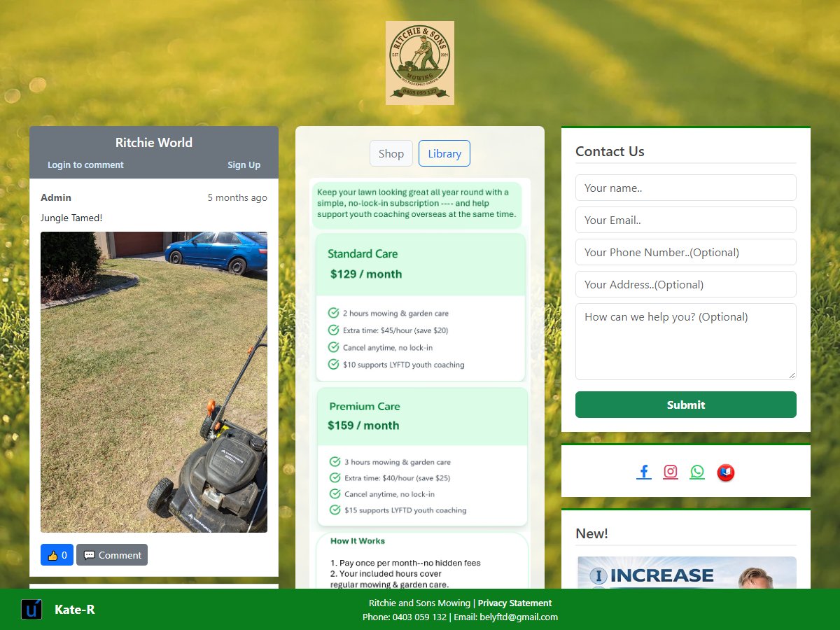This screenshot has height=630, width=840.
Task: Open the Instagram social icon
Action: tap(671, 472)
